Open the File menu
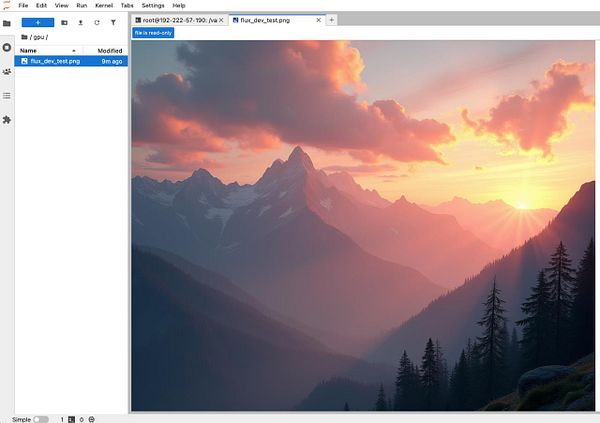The image size is (600, 423). click(x=23, y=5)
